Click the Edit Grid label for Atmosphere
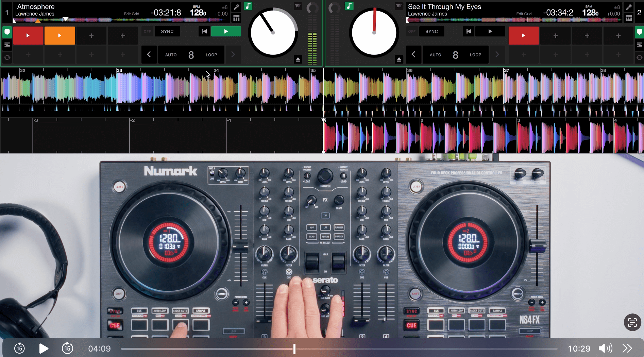The image size is (644, 357). coord(132,14)
